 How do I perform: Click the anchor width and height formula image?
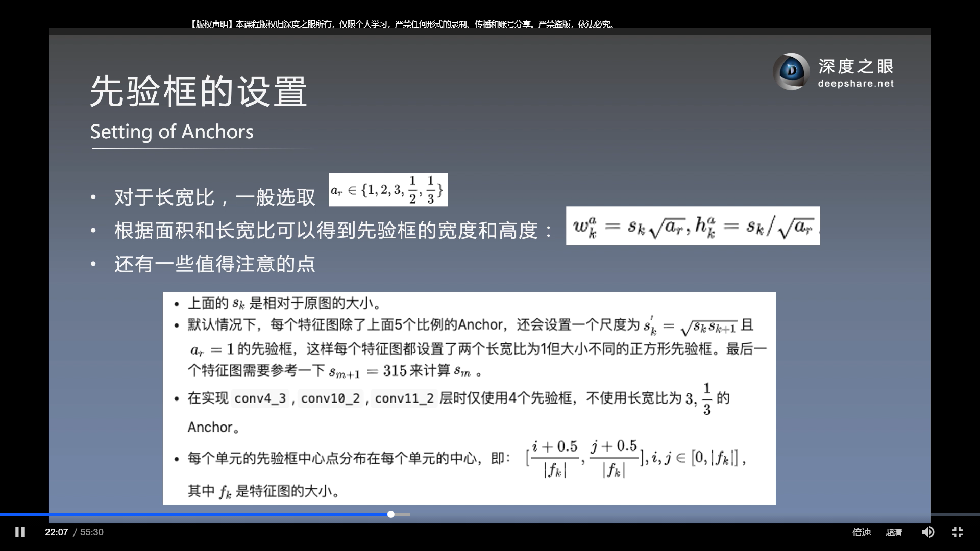(693, 226)
